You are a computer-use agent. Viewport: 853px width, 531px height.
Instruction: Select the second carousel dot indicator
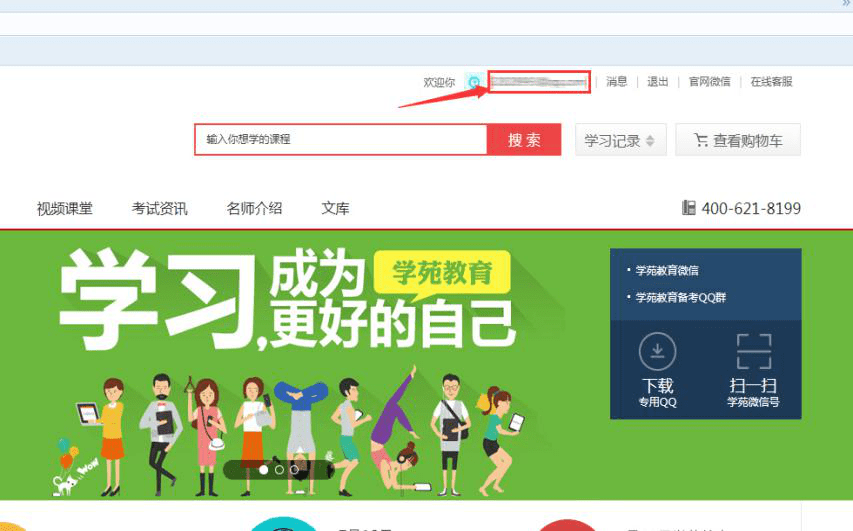(x=279, y=469)
